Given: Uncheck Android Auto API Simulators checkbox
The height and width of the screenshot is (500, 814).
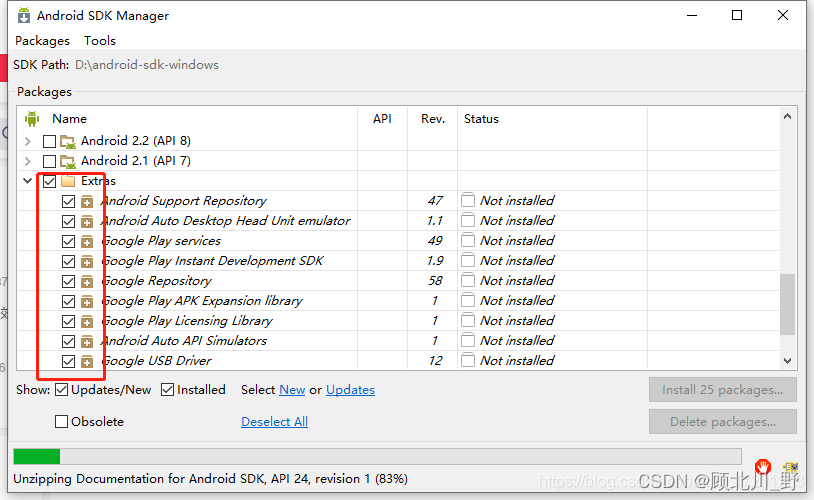Looking at the screenshot, I should pos(69,341).
